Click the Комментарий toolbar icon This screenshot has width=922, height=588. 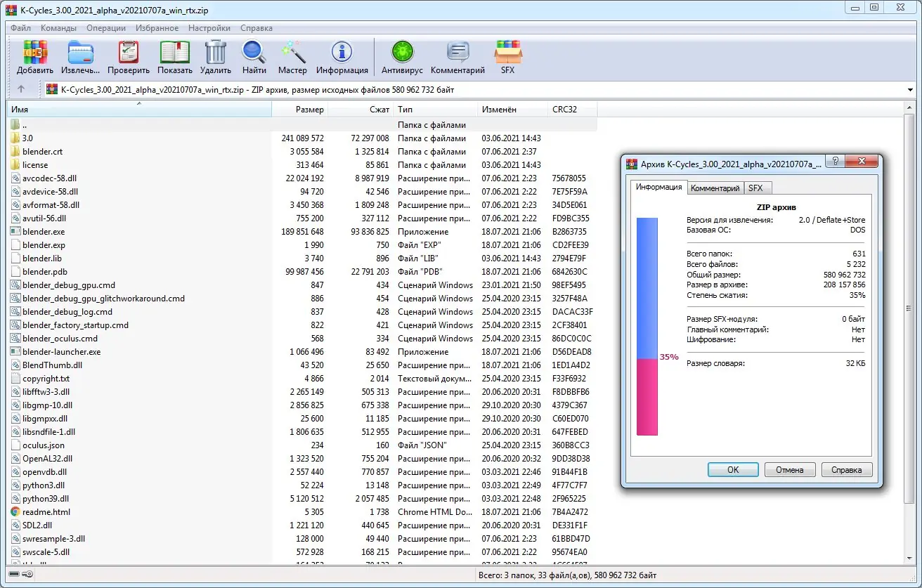coord(458,52)
